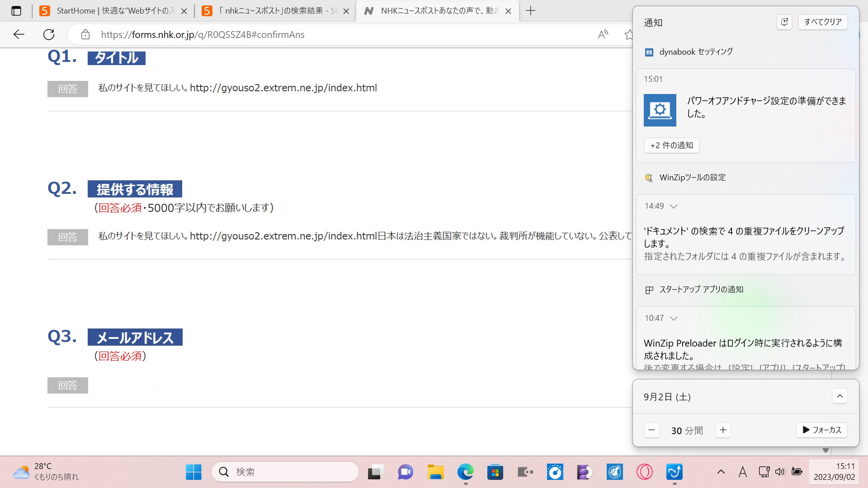
Task: Clear all notifications with すべてクリア
Action: click(x=822, y=22)
